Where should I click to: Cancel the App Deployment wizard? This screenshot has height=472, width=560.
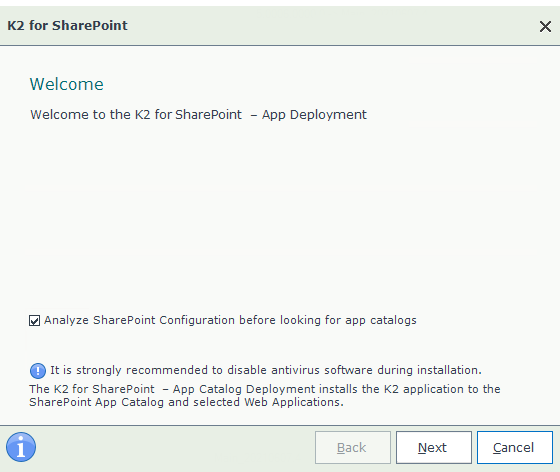click(x=515, y=447)
